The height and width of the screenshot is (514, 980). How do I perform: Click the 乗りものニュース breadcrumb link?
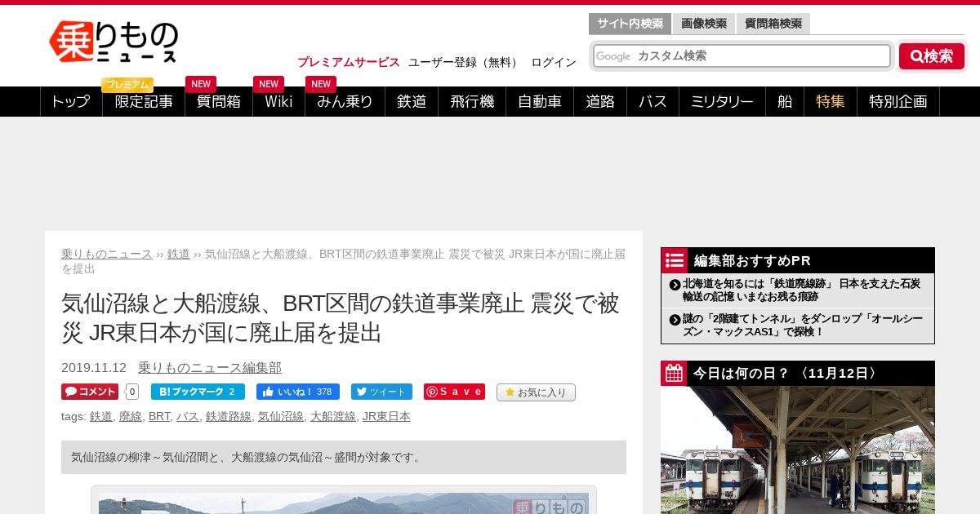107,254
